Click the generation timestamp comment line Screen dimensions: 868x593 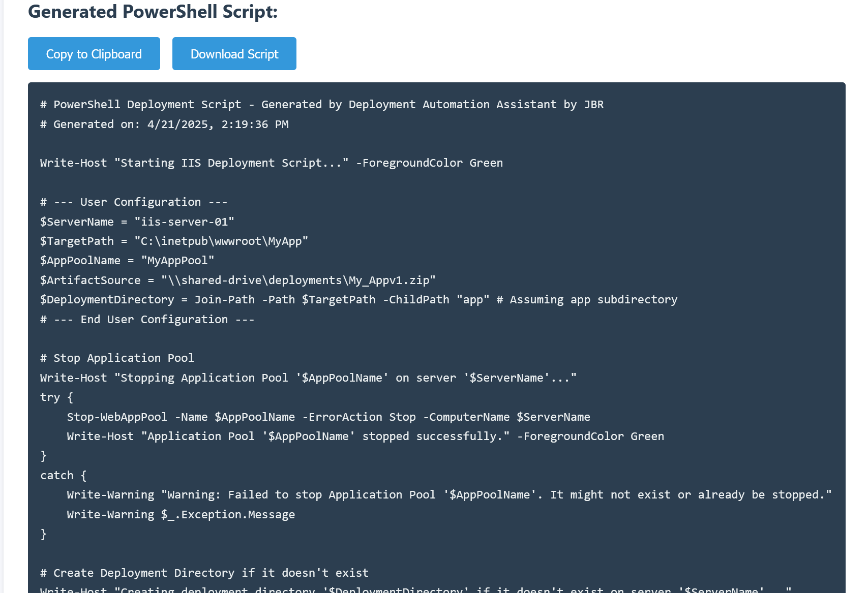point(164,124)
